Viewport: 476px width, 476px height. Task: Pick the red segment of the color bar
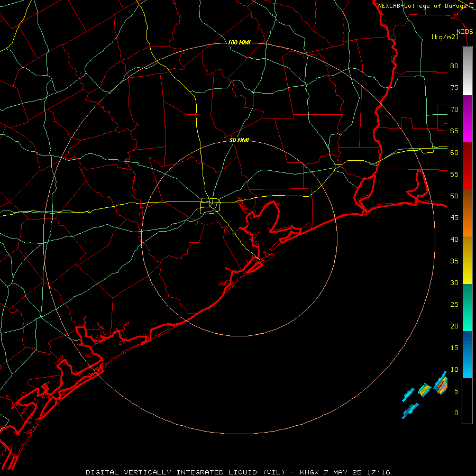(x=467, y=166)
